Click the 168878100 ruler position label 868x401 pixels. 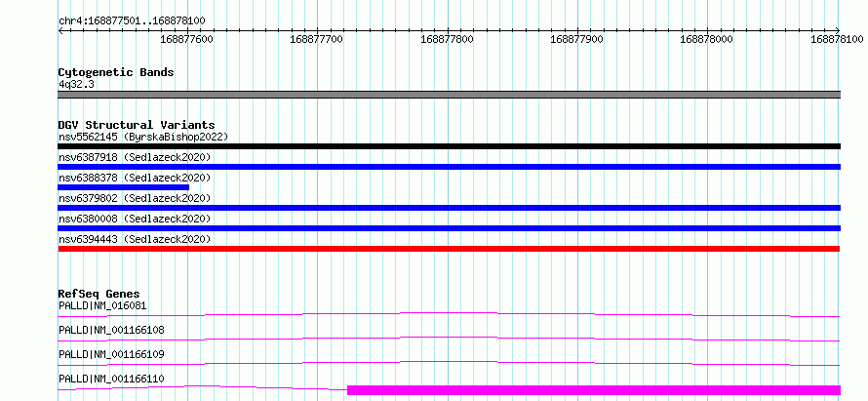837,39
